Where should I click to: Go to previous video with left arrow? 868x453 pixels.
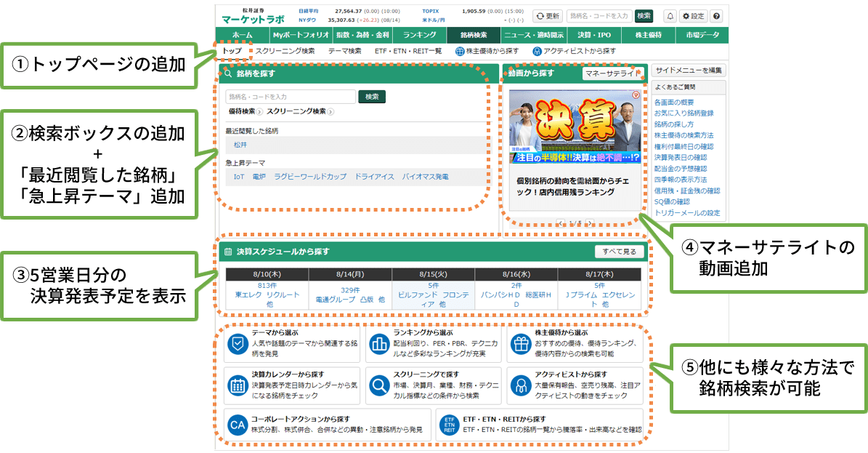[x=561, y=223]
